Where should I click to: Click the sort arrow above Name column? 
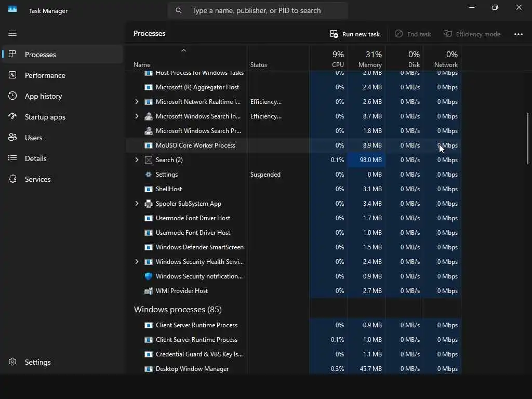click(183, 50)
